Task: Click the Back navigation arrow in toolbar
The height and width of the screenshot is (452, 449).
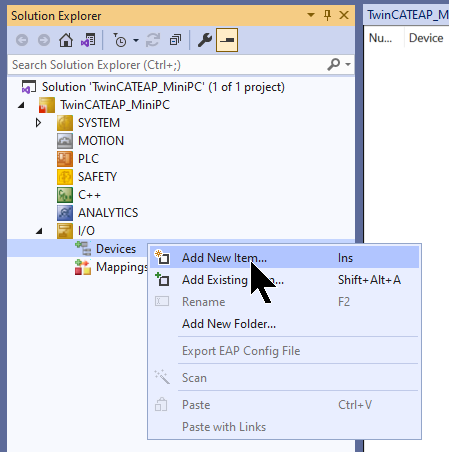Action: pos(22,40)
